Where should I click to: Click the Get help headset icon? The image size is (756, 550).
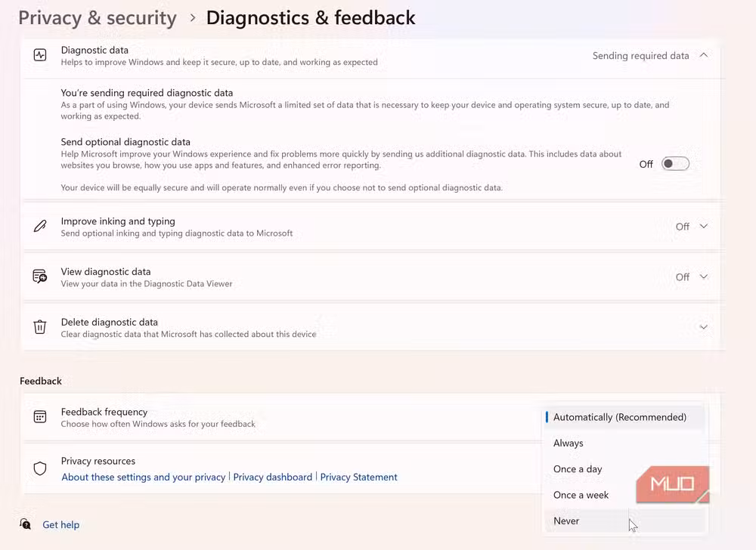point(25,524)
